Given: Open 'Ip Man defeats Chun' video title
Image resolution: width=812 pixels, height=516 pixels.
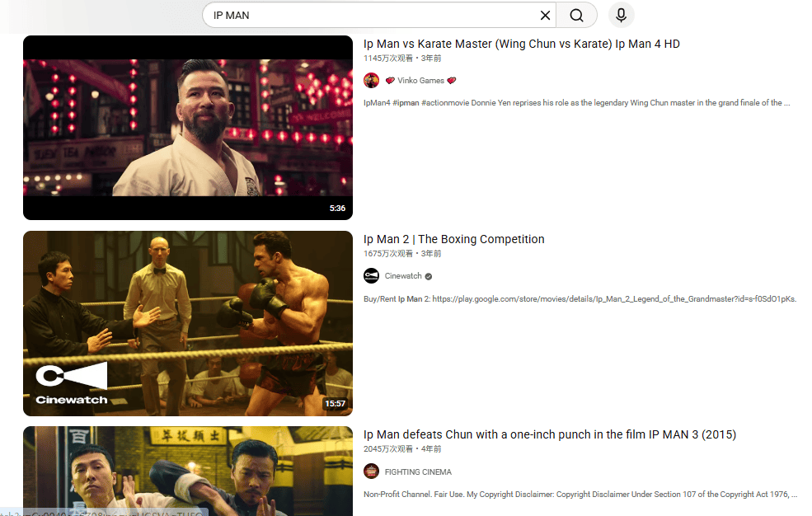Looking at the screenshot, I should point(549,434).
